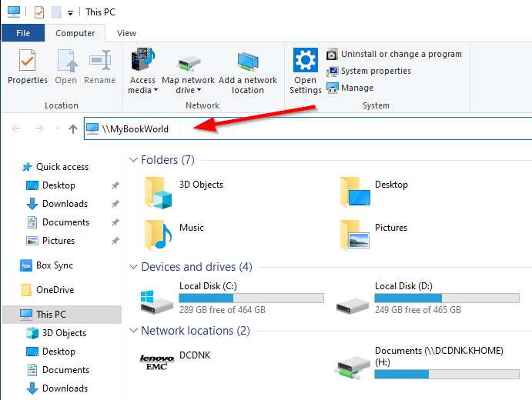Click the Open Settings gear icon
The image size is (532, 400).
[x=306, y=60]
